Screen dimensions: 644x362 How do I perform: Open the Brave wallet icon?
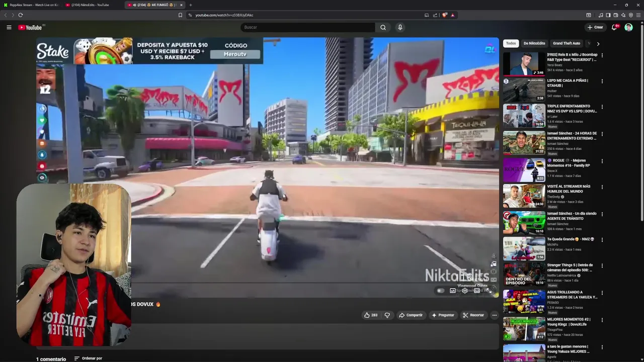click(616, 15)
